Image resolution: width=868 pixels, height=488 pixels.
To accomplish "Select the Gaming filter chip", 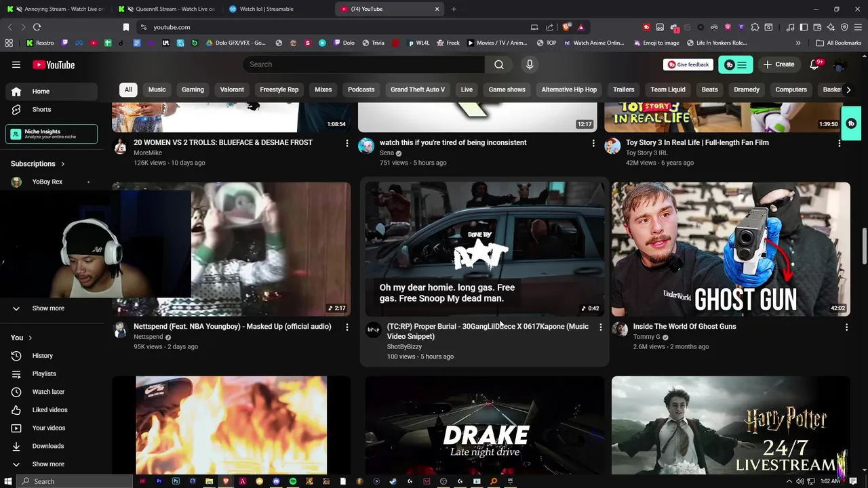I will tap(193, 89).
